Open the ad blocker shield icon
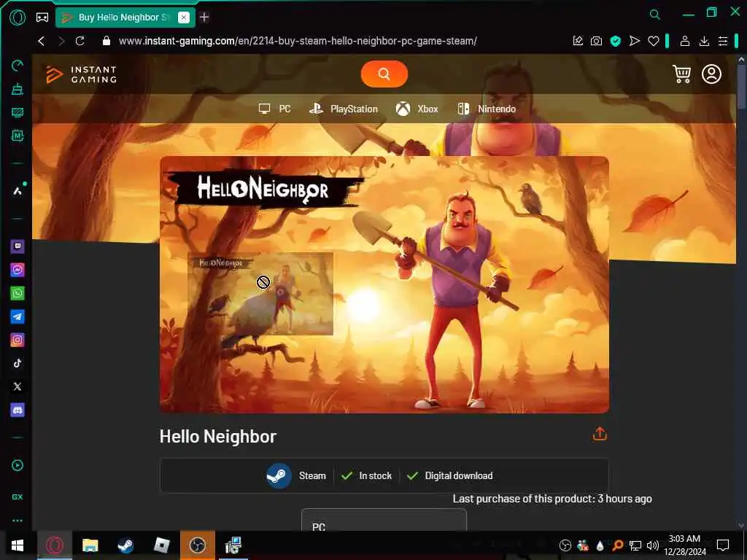Screen dimensions: 747x560 coord(616,42)
